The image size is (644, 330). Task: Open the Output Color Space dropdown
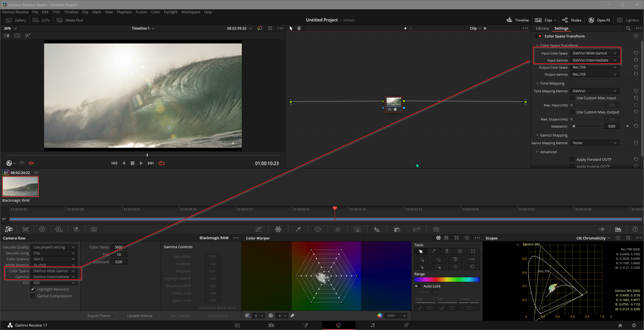(594, 67)
